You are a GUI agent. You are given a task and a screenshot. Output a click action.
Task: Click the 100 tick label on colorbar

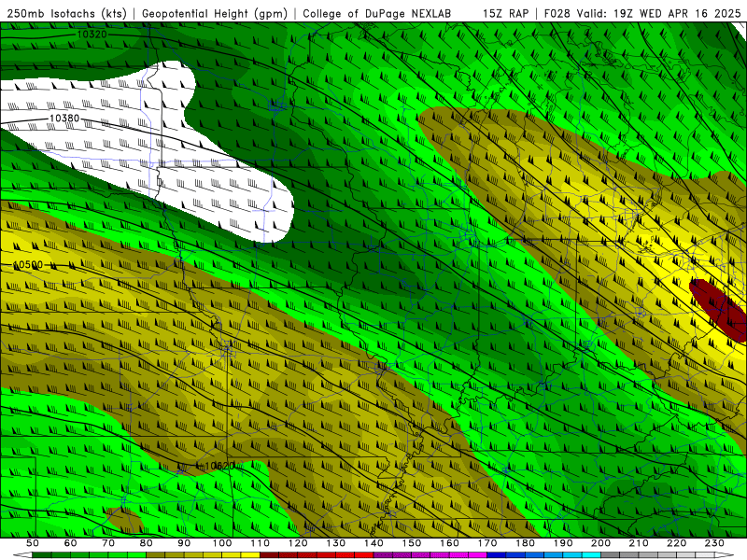pyautogui.click(x=222, y=543)
